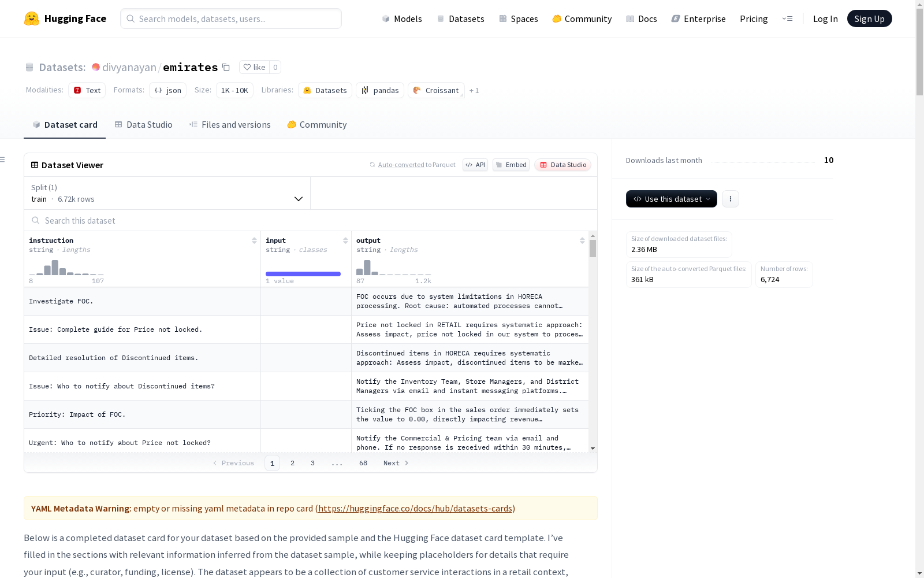Click the API button in Dataset Viewer
Image resolution: width=924 pixels, height=578 pixels.
475,165
